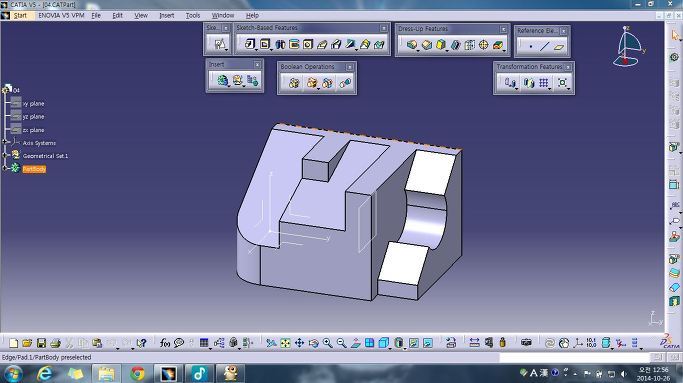Select the Add boolean operation
The image size is (683, 383).
(x=312, y=83)
